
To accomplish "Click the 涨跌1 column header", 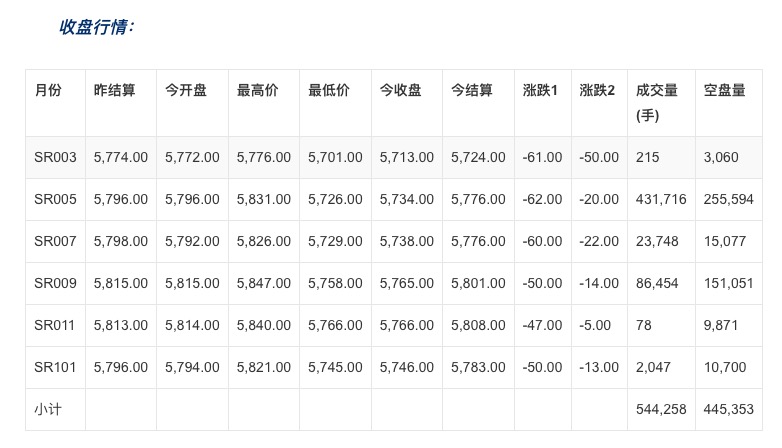I will click(540, 91).
